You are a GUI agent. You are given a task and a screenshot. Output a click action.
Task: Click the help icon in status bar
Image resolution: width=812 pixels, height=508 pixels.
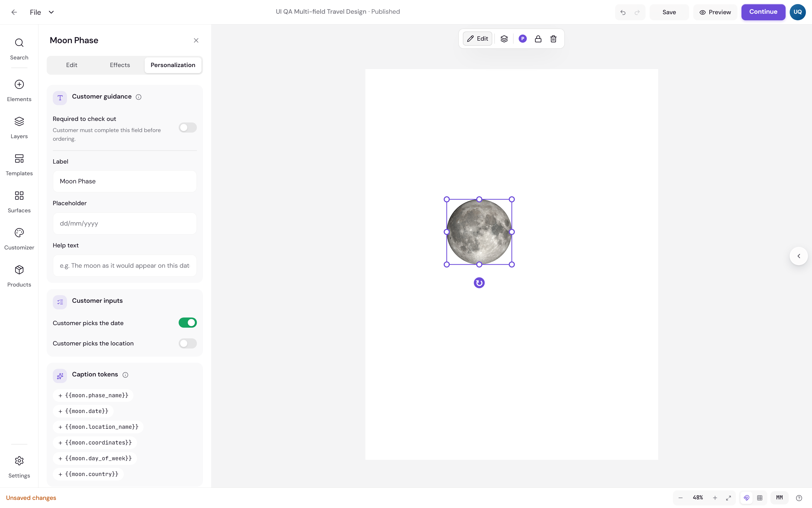[799, 498]
